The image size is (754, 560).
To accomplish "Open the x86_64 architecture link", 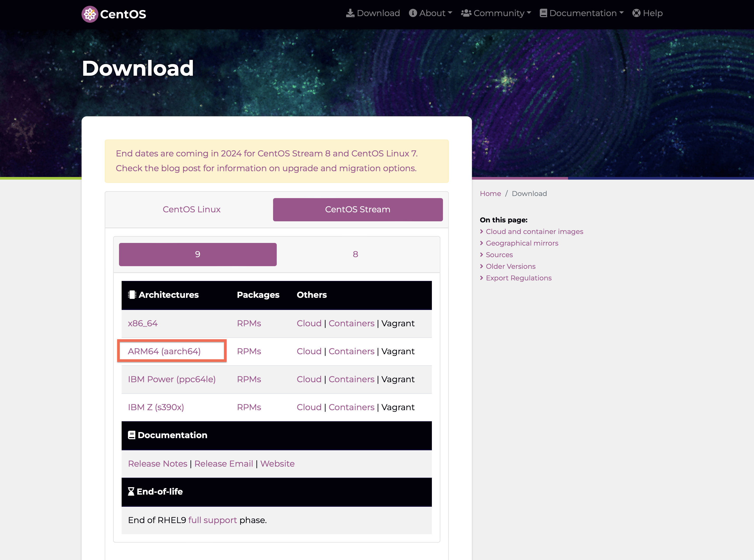I will [143, 323].
